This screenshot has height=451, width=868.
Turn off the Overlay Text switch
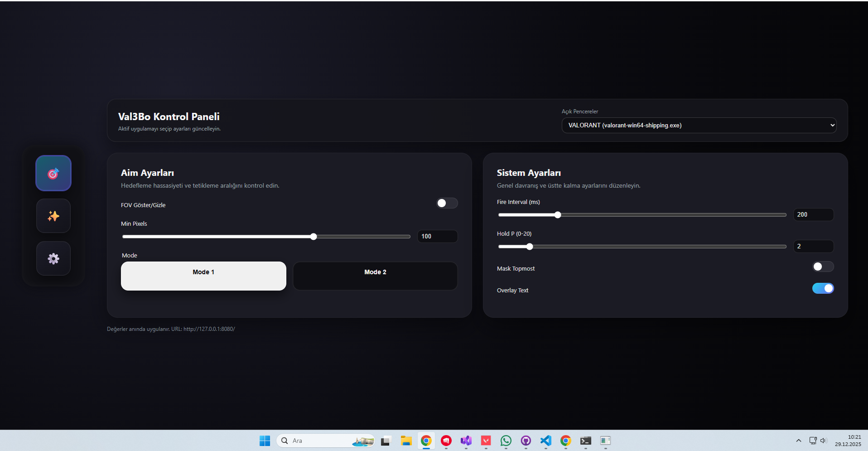coord(823,288)
